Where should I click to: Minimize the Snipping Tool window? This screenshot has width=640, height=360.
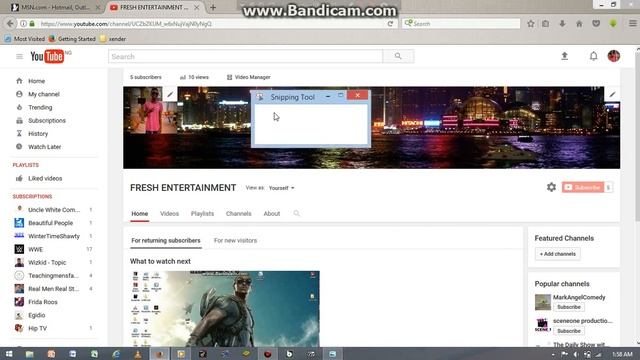click(328, 97)
